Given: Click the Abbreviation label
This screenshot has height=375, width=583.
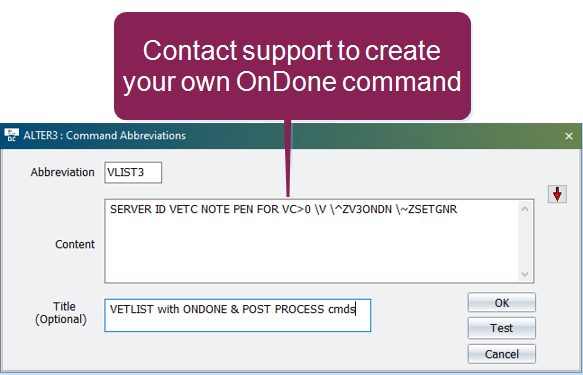Looking at the screenshot, I should tap(62, 172).
